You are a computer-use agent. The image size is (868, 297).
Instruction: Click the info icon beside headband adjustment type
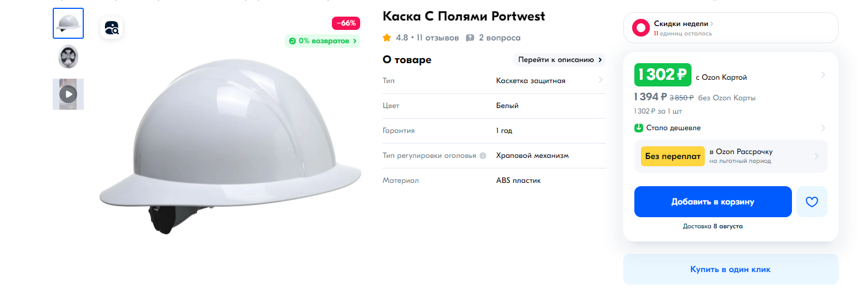(x=483, y=156)
